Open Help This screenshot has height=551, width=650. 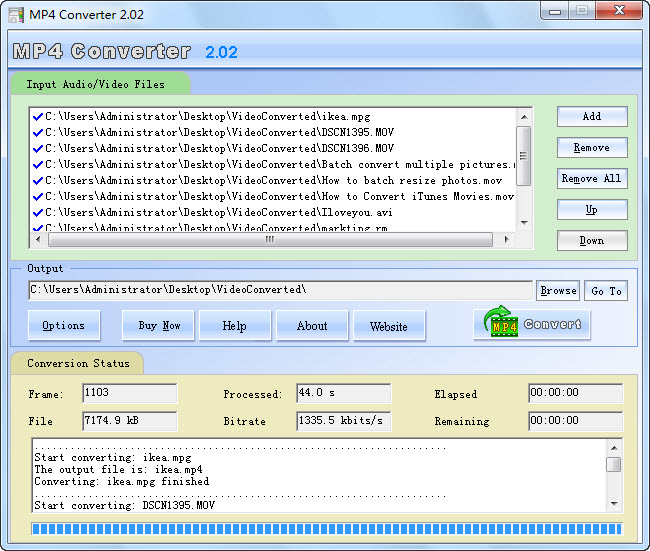coord(235,325)
